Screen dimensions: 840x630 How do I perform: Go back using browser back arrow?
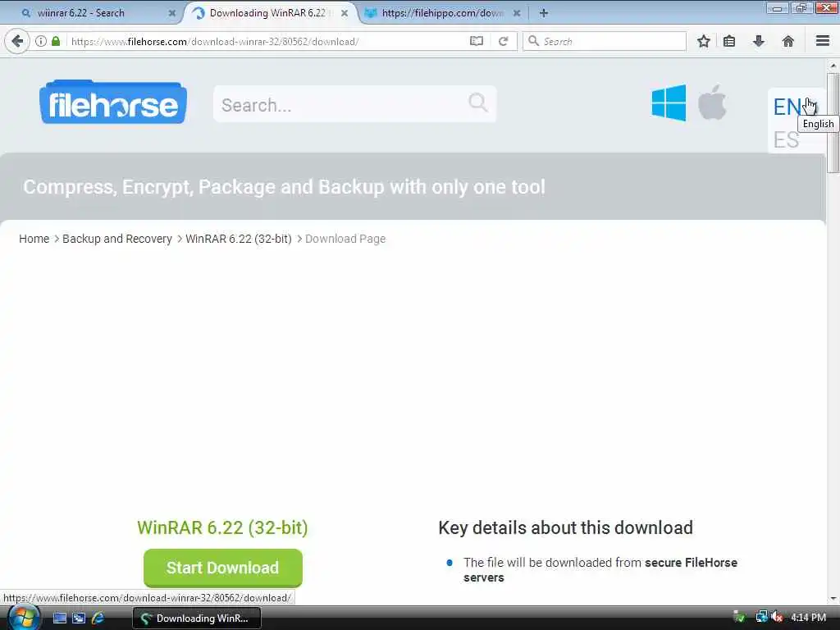tap(17, 41)
